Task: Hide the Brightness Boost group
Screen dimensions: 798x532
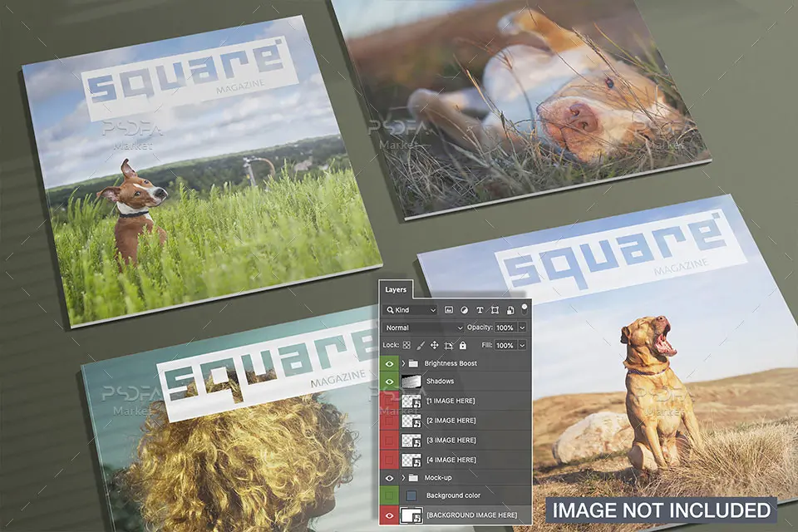Action: click(389, 363)
